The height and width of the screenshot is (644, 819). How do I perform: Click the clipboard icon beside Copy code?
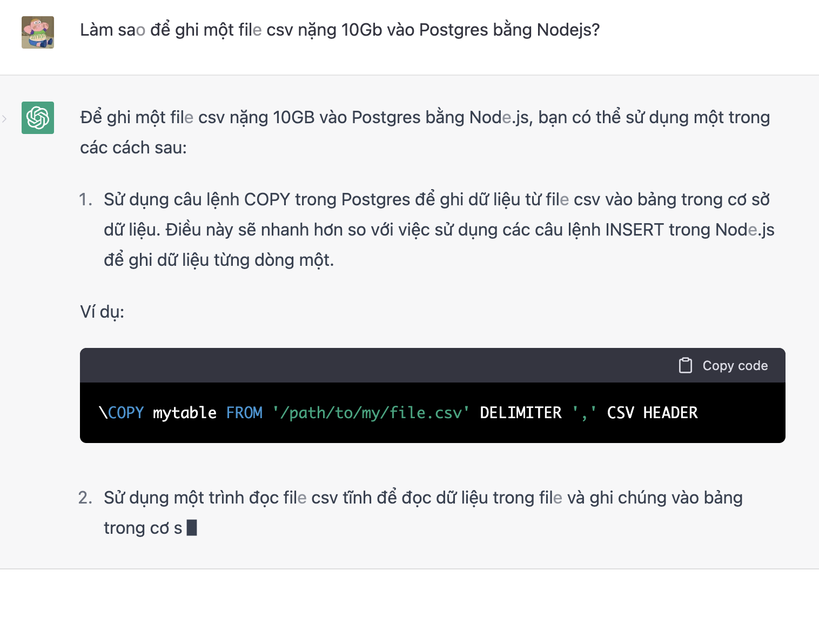click(x=685, y=365)
